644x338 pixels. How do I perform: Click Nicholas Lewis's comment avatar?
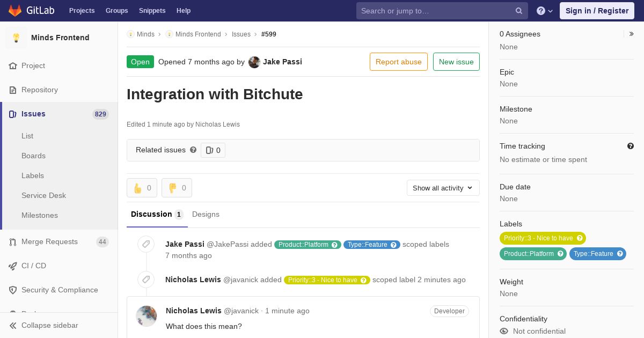click(x=147, y=316)
